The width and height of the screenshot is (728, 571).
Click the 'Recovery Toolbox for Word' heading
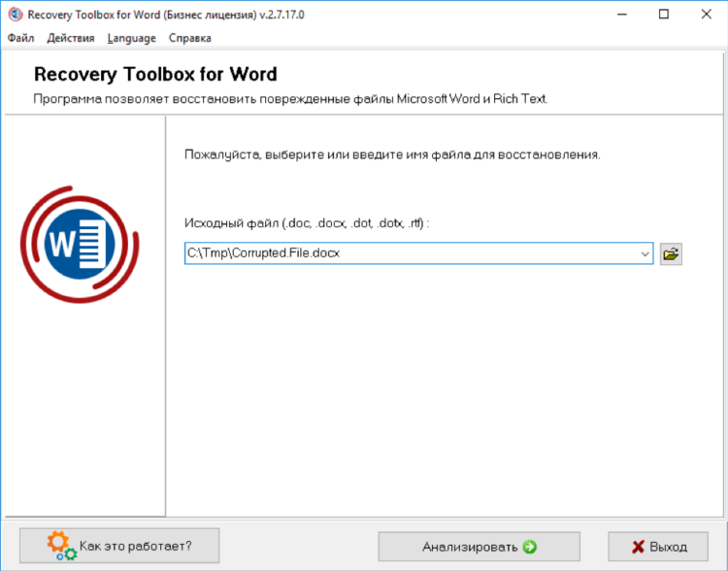click(x=155, y=75)
